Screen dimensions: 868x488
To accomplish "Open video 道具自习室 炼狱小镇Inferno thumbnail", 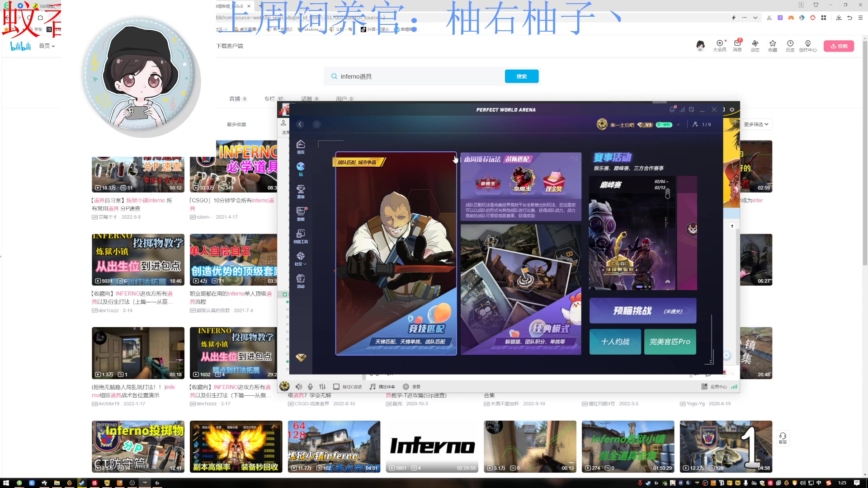I will (138, 174).
